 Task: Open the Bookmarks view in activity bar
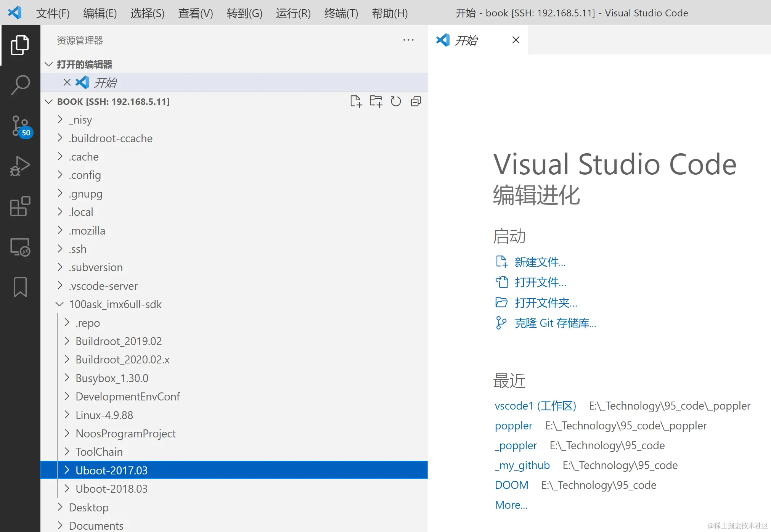coord(20,287)
